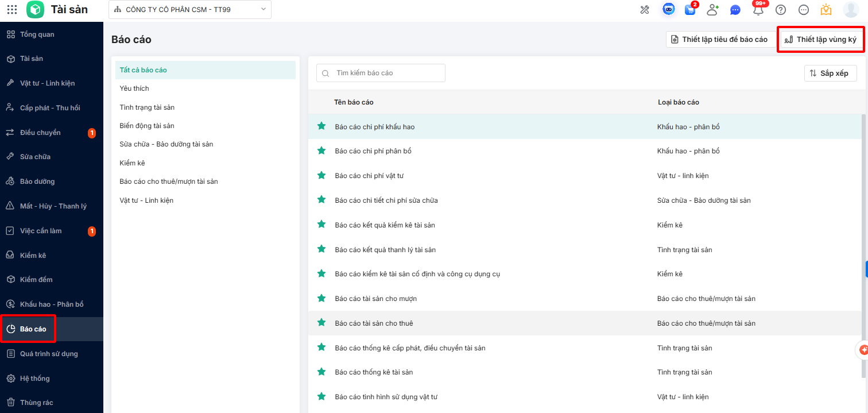Viewport: 868px width, 413px height.
Task: Click Thiết lập tiêu đề báo cáo button
Action: (719, 40)
